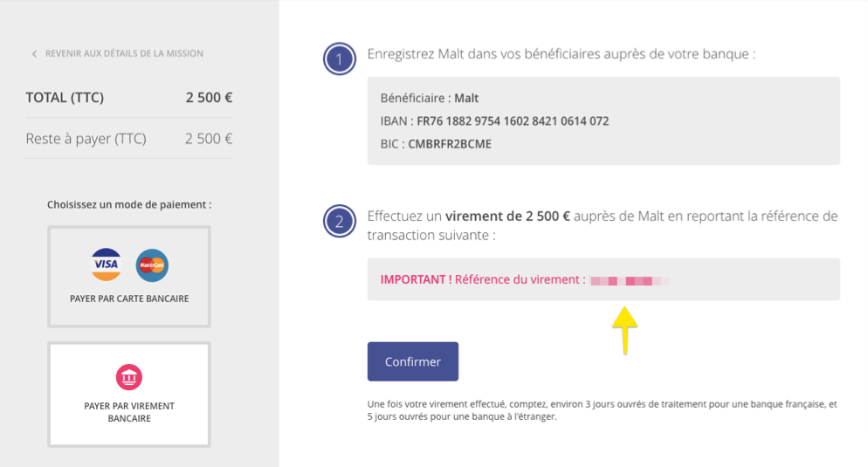Click the step 1 circle badge
This screenshot has height=467, width=868.
point(340,58)
